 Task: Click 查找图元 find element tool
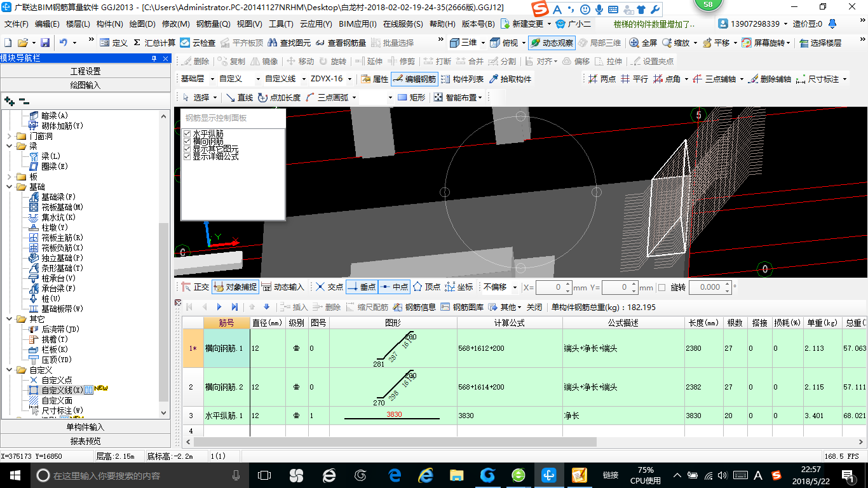pyautogui.click(x=289, y=43)
